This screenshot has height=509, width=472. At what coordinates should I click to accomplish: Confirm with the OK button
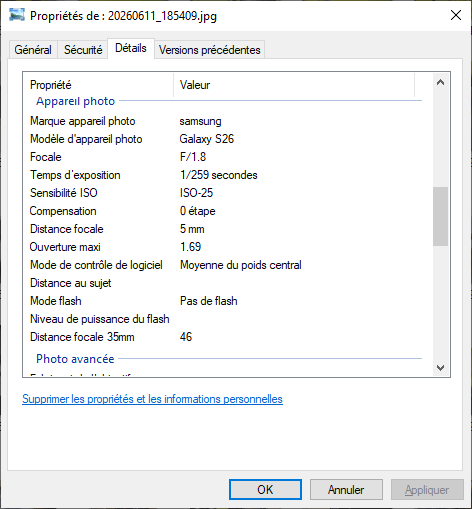[265, 489]
